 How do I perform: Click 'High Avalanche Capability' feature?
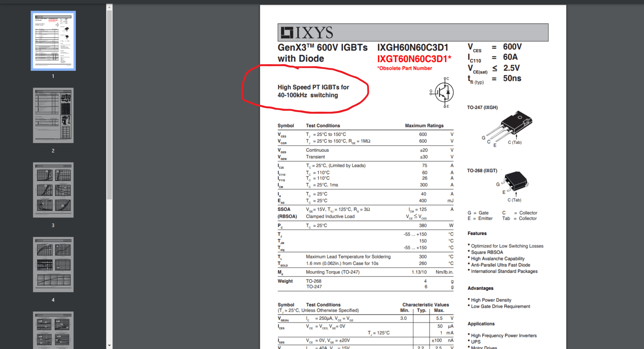click(x=498, y=259)
